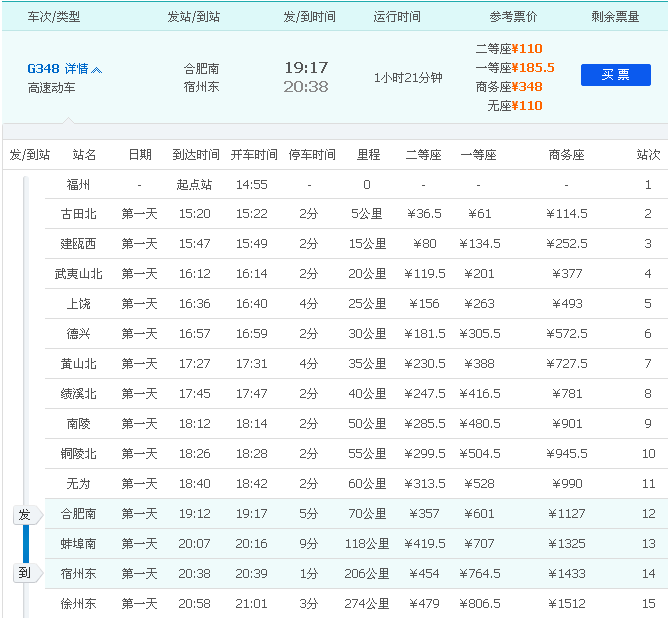The image size is (668, 618).
Task: Click the 停车时间 column header
Action: [312, 154]
